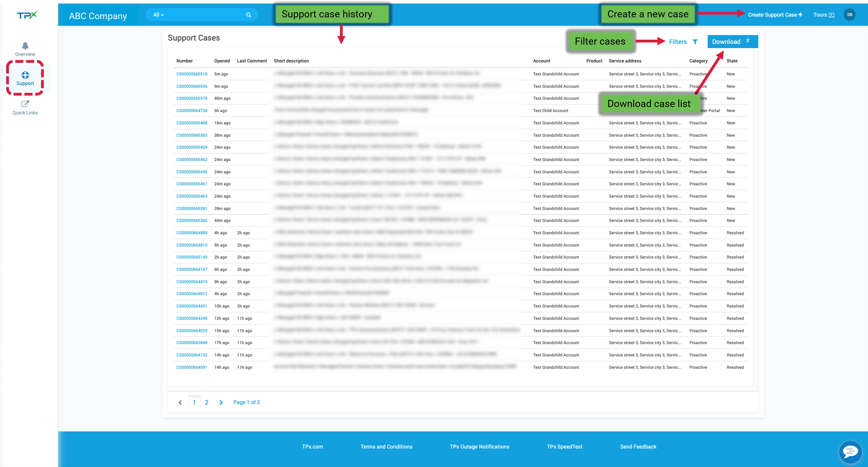Click Test Child Account cell
868x467 pixels.
(x=551, y=111)
